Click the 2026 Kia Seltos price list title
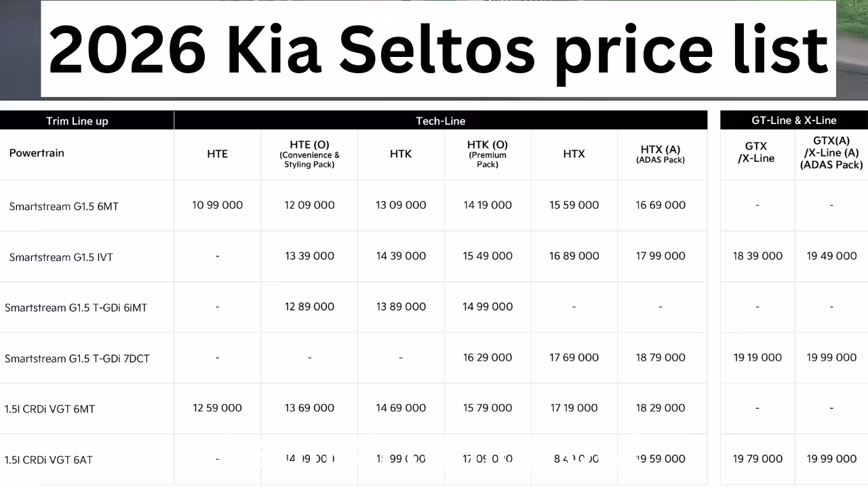Viewport: 868px width, 488px height. point(438,50)
